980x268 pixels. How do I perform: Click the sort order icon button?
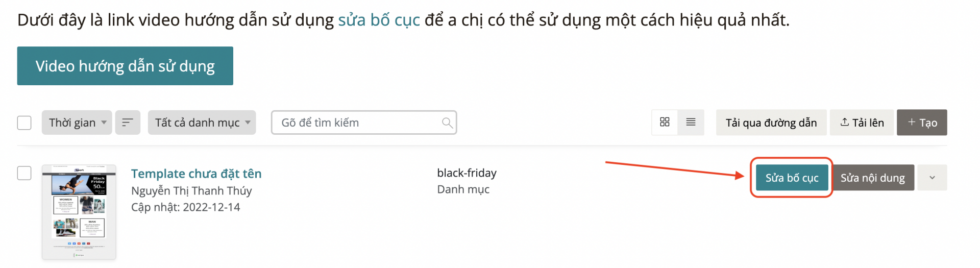[128, 123]
